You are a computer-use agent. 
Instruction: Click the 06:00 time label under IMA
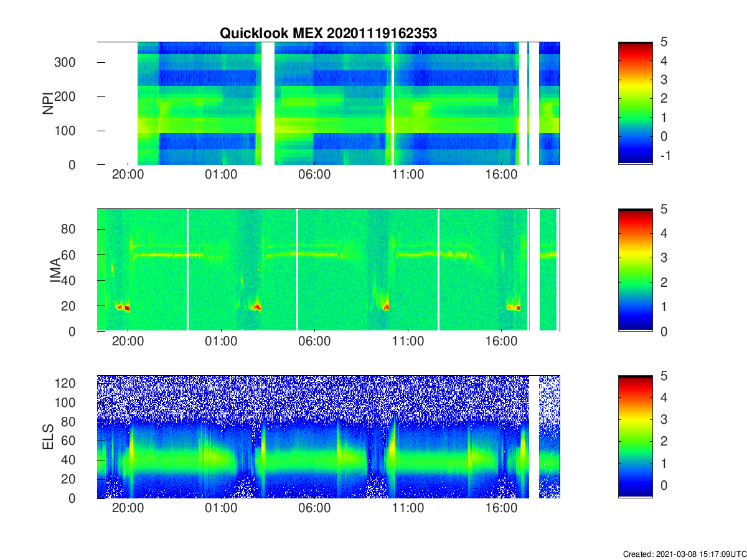[x=315, y=342]
